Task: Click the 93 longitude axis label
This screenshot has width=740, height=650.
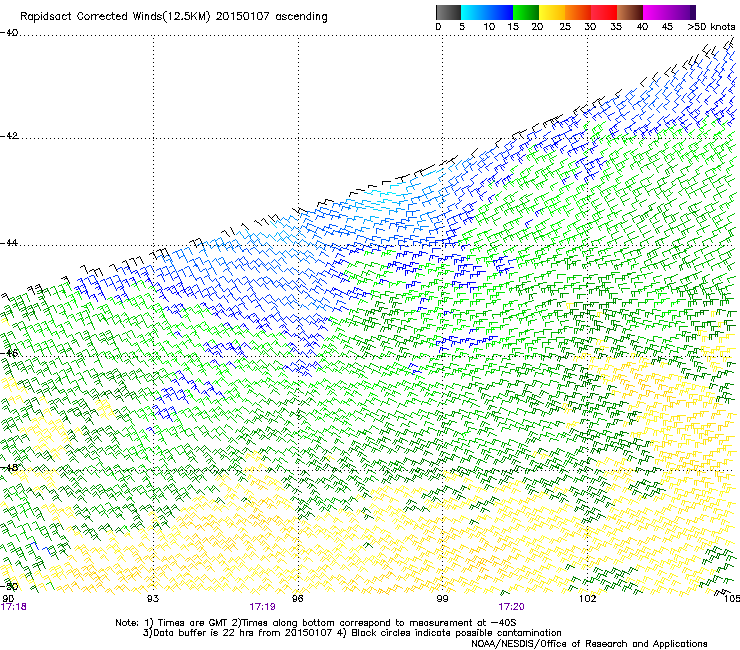Action: tap(153, 599)
